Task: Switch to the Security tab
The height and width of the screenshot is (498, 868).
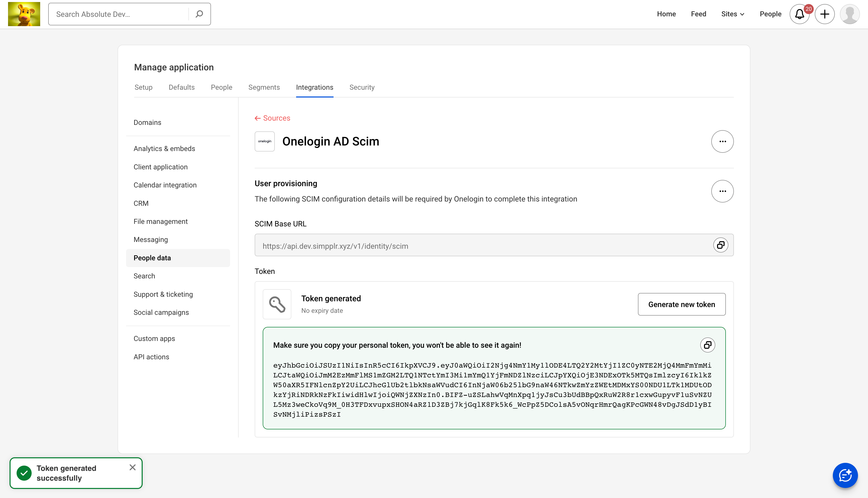Action: coord(362,87)
